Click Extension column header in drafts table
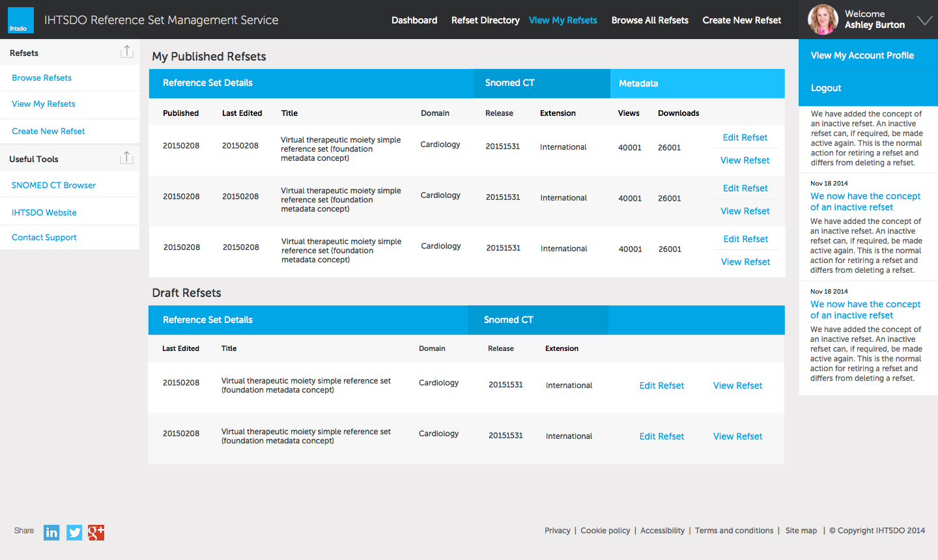The width and height of the screenshot is (938, 560). point(561,348)
